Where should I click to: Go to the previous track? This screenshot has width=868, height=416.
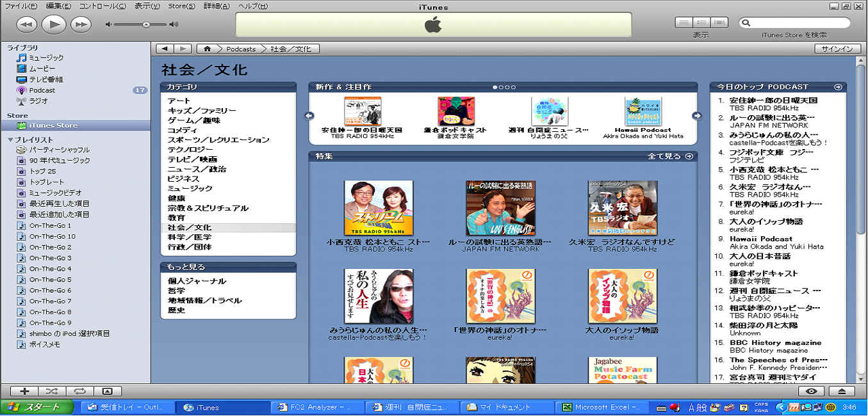click(26, 24)
